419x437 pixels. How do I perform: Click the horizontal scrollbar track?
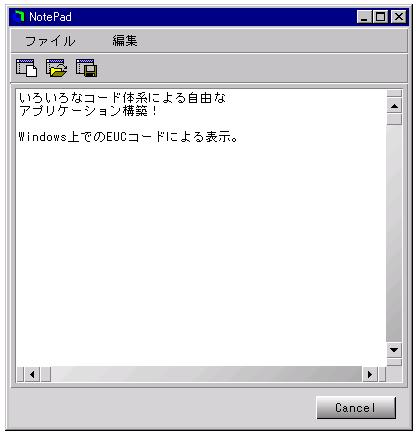[x=207, y=374]
